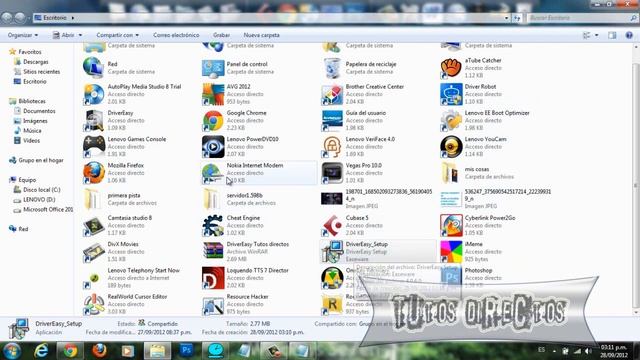Open the Organizar dropdown menu
This screenshot has width=640, height=360.
point(23,35)
